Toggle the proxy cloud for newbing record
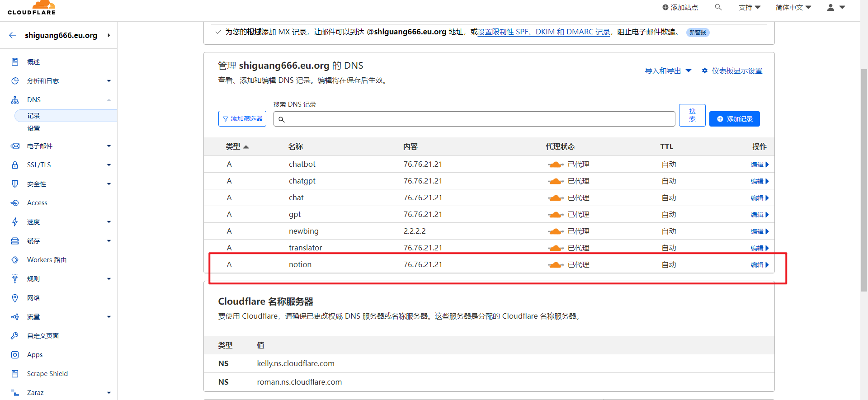868x400 pixels. [556, 231]
